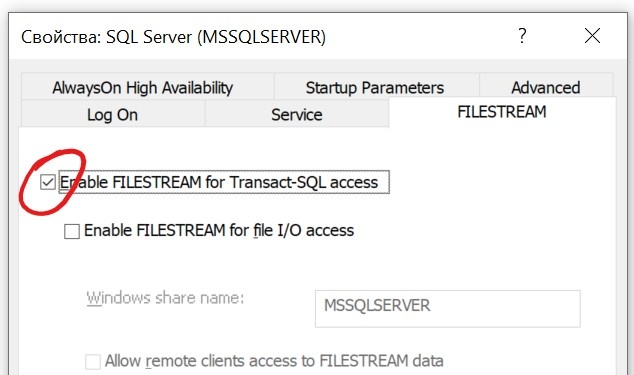
Task: Open the Service tab
Action: click(x=297, y=114)
